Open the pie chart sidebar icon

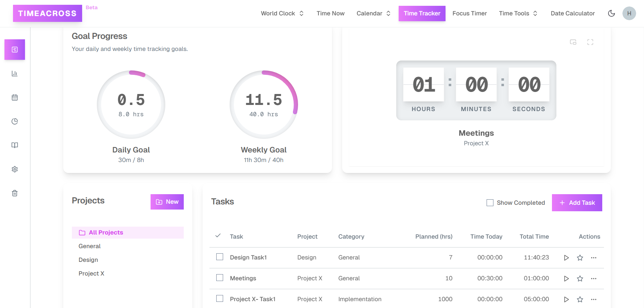[15, 121]
